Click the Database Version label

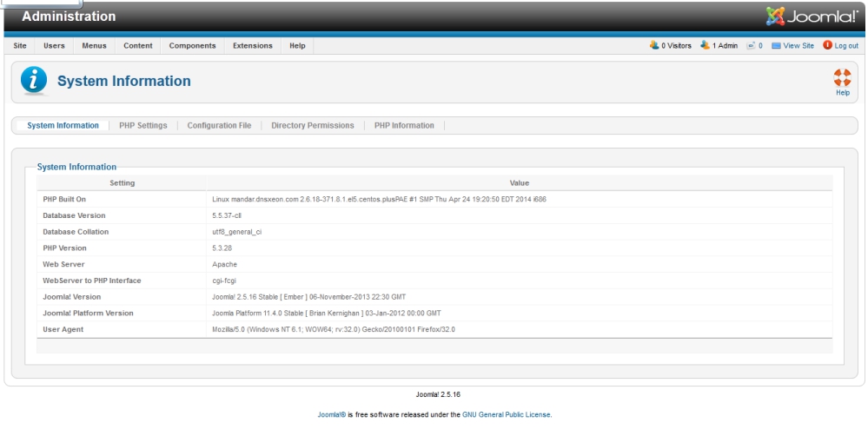coord(74,215)
